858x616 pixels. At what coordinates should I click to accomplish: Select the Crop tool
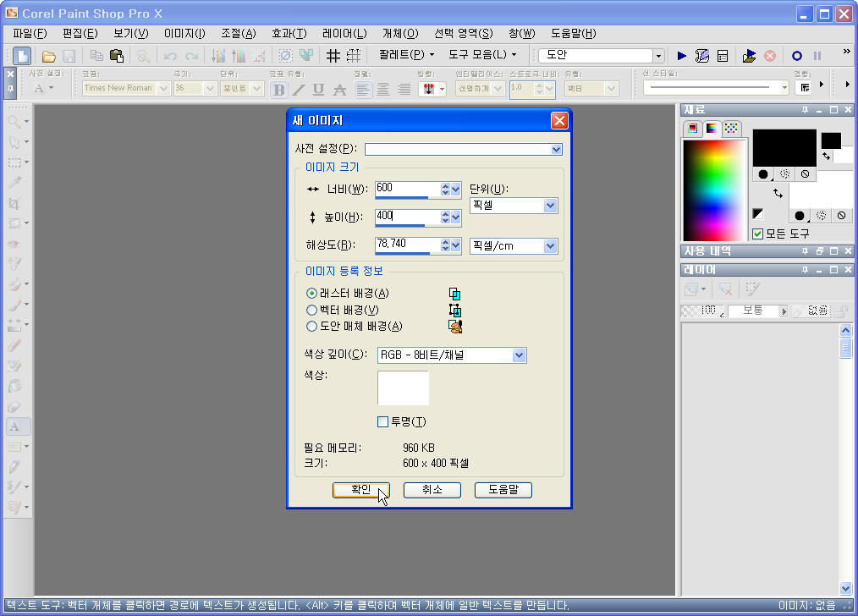click(14, 204)
